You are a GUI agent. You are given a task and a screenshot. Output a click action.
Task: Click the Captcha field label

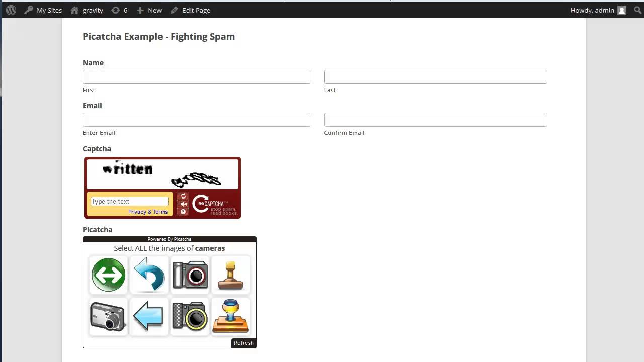click(x=97, y=149)
